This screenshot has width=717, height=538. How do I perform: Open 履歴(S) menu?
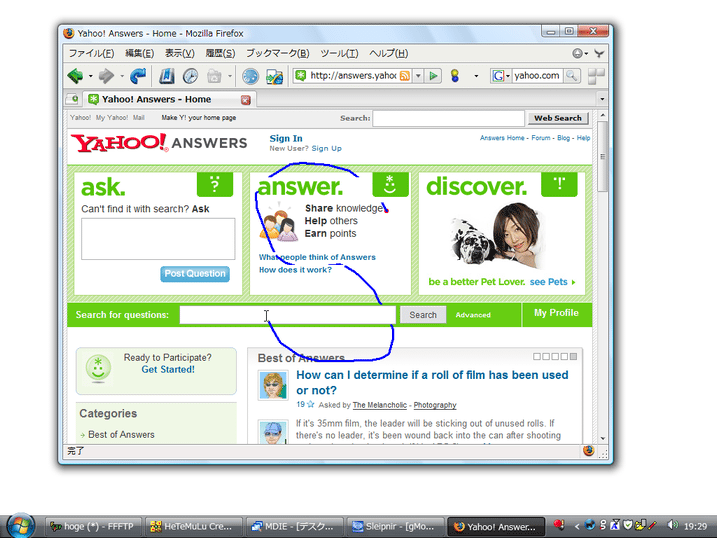220,53
